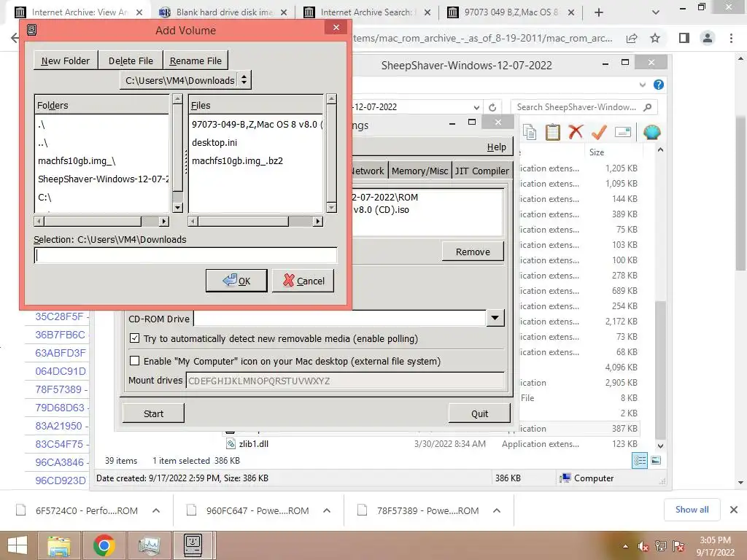The height and width of the screenshot is (560, 747).
Task: Open the Help menu in settings window
Action: [496, 147]
